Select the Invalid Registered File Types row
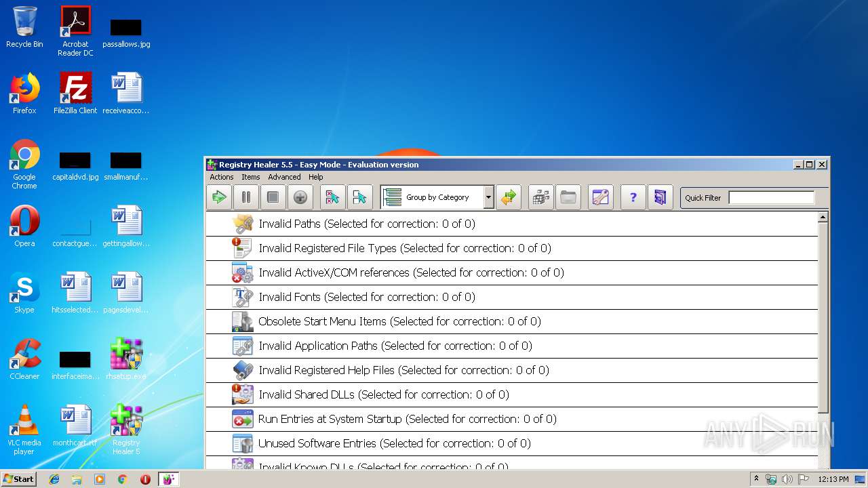The height and width of the screenshot is (488, 868). click(512, 248)
